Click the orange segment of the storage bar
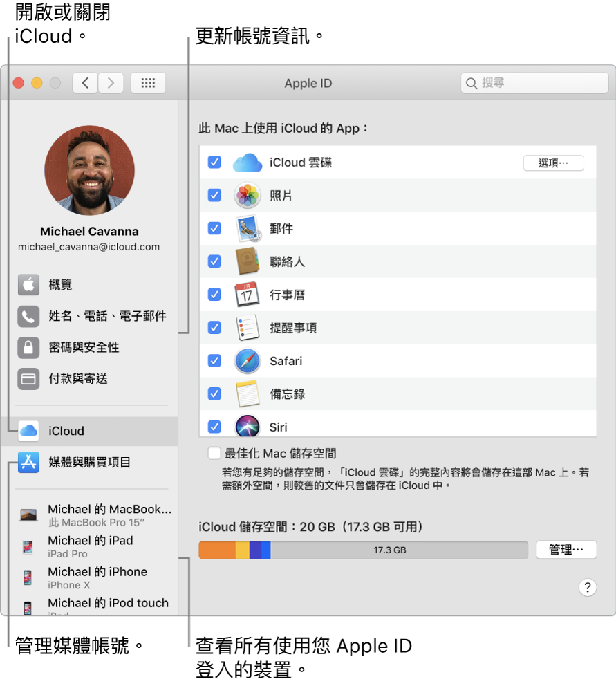 click(217, 550)
